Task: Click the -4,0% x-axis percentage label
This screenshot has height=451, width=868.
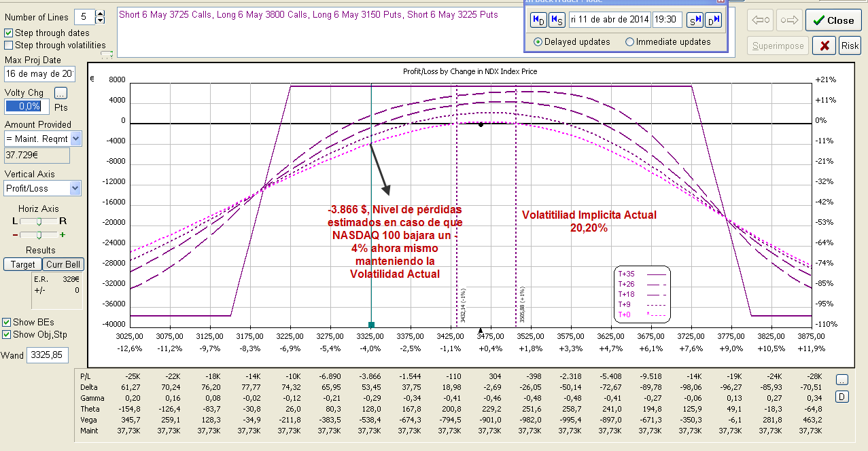Action: pos(370,348)
